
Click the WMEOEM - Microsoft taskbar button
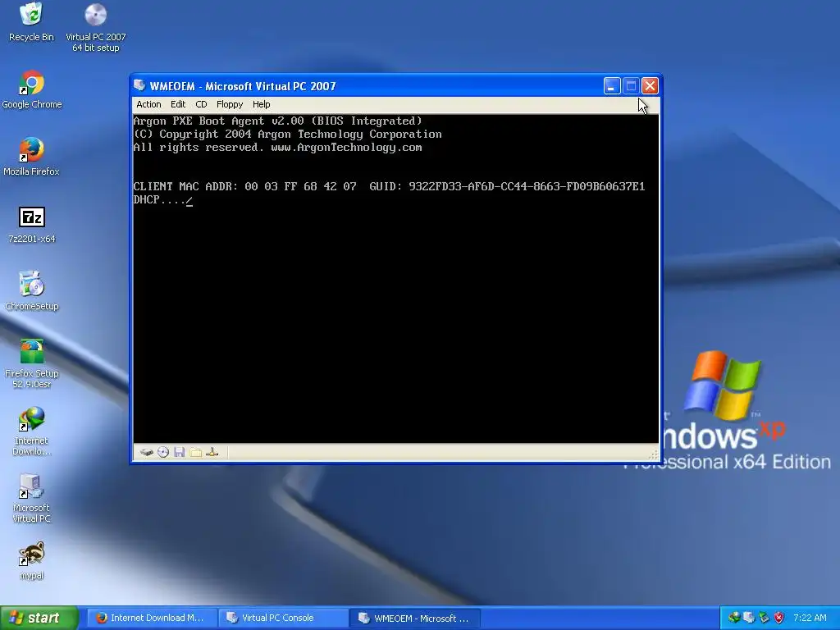click(415, 618)
